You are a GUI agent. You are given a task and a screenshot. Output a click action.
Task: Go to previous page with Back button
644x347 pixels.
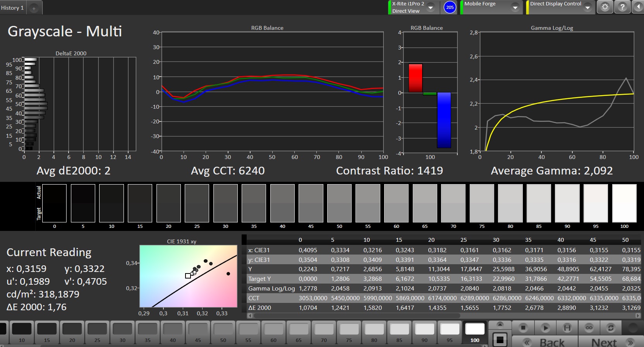click(545, 342)
